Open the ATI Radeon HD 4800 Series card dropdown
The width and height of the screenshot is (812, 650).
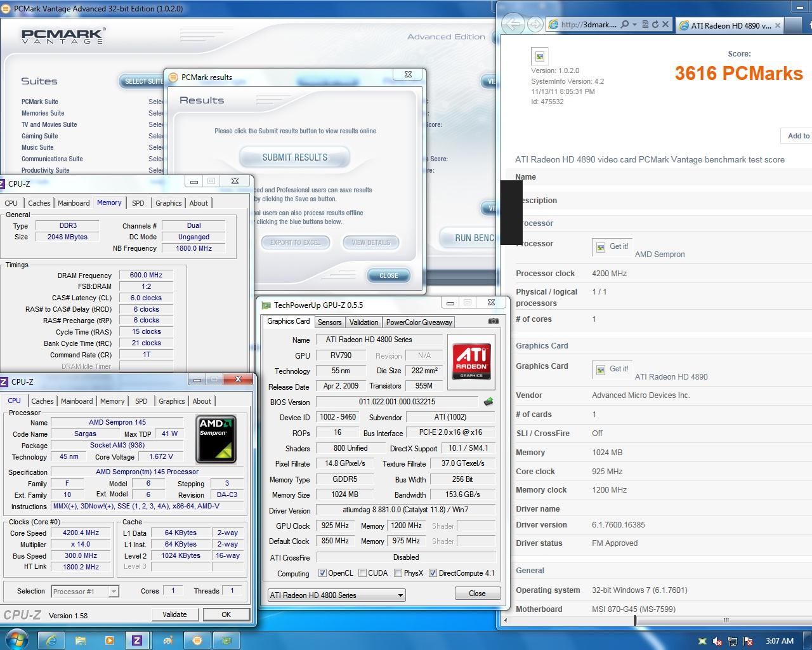(336, 595)
